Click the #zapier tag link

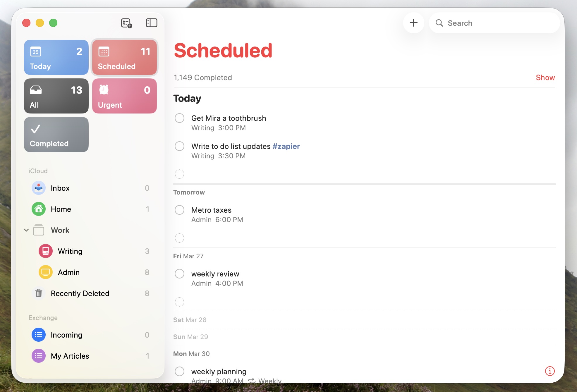point(286,146)
